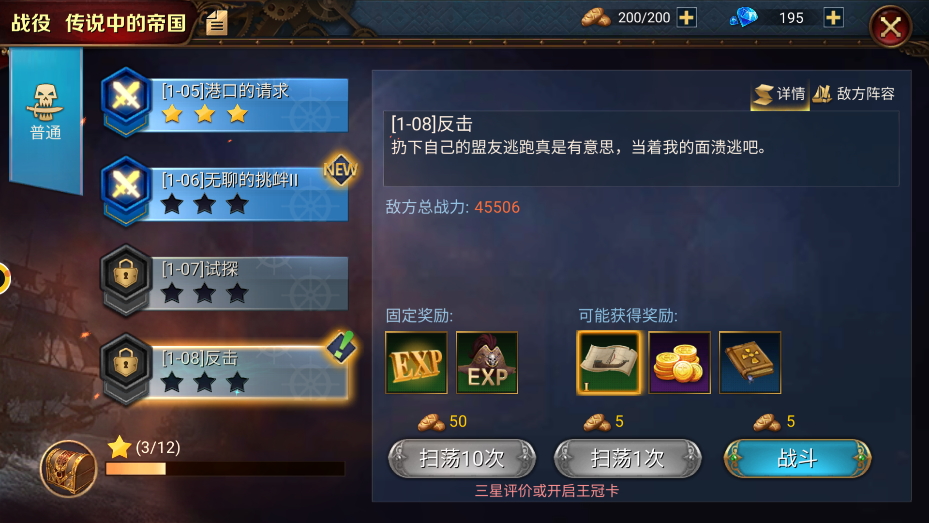Add more bread stamina with plus button

[x=687, y=17]
